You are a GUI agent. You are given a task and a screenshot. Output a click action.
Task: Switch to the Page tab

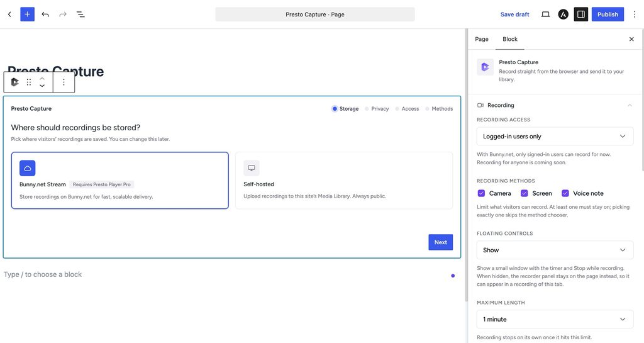[x=482, y=39]
